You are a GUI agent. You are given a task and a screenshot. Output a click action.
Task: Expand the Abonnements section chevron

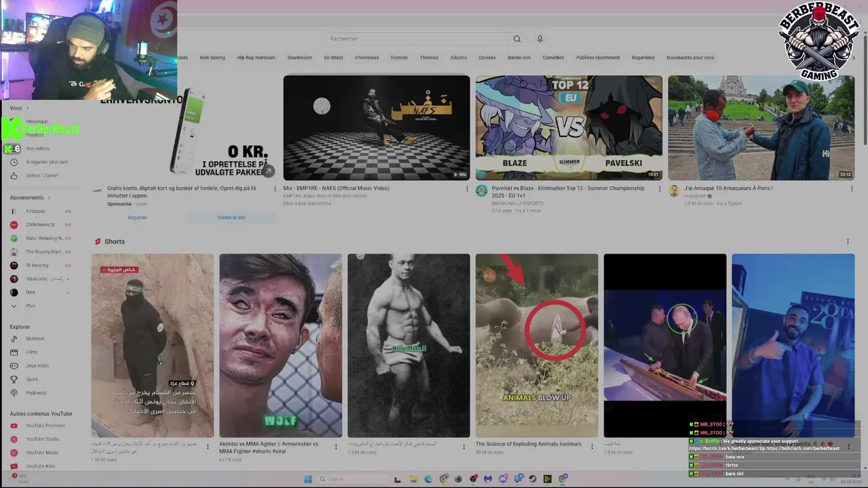click(49, 198)
